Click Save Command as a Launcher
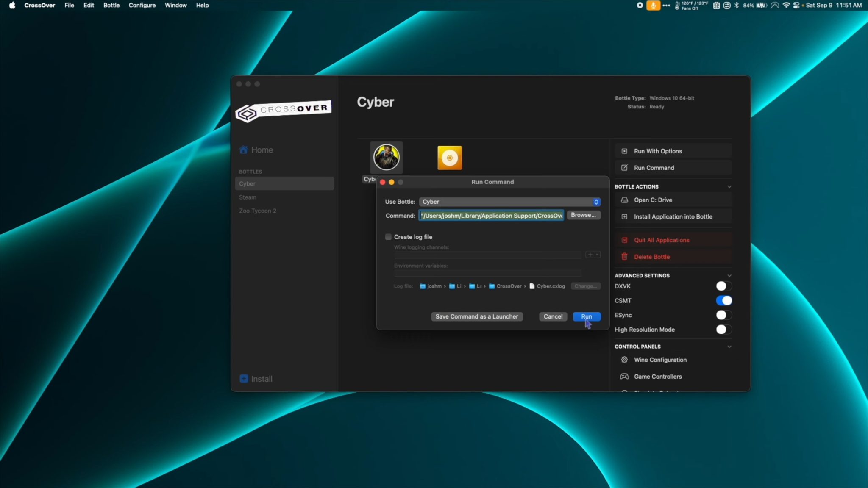This screenshot has width=868, height=488. (477, 316)
